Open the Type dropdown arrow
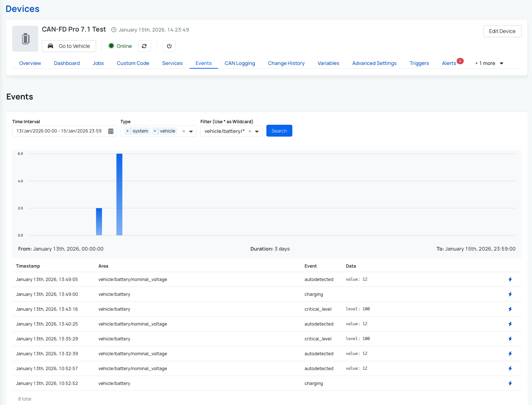Image resolution: width=532 pixels, height=405 pixels. [191, 131]
